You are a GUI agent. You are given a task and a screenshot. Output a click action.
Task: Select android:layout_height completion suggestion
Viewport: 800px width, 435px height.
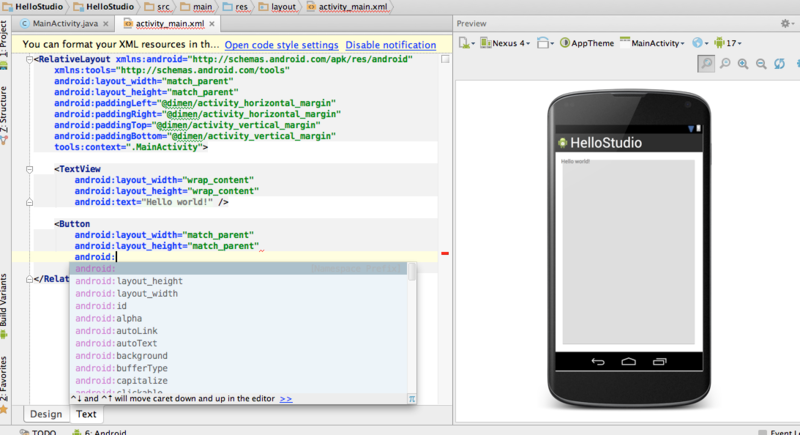[239, 281]
